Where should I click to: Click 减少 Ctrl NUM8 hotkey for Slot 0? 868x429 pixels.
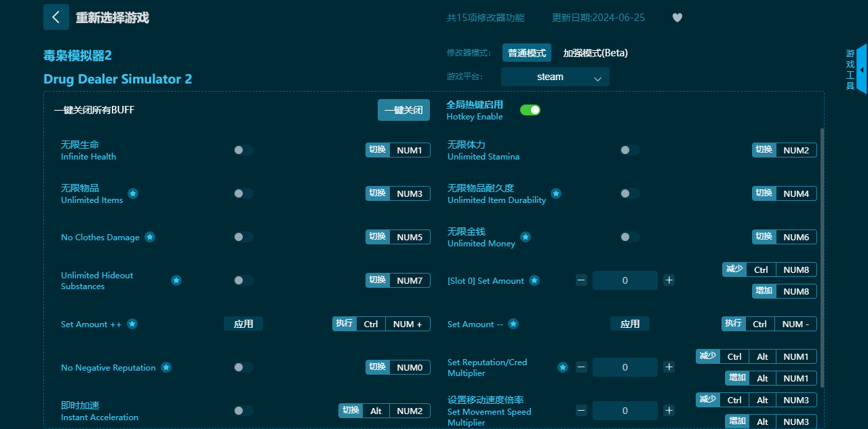coord(770,269)
